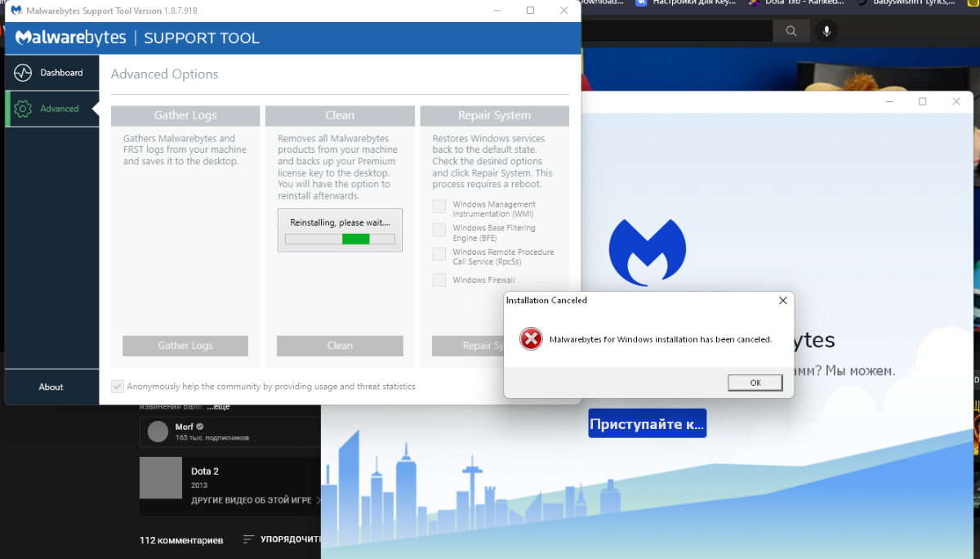Screen dimensions: 980x559
Task: Check the Windows Management Instrumentation (WMI) option
Action: point(439,208)
